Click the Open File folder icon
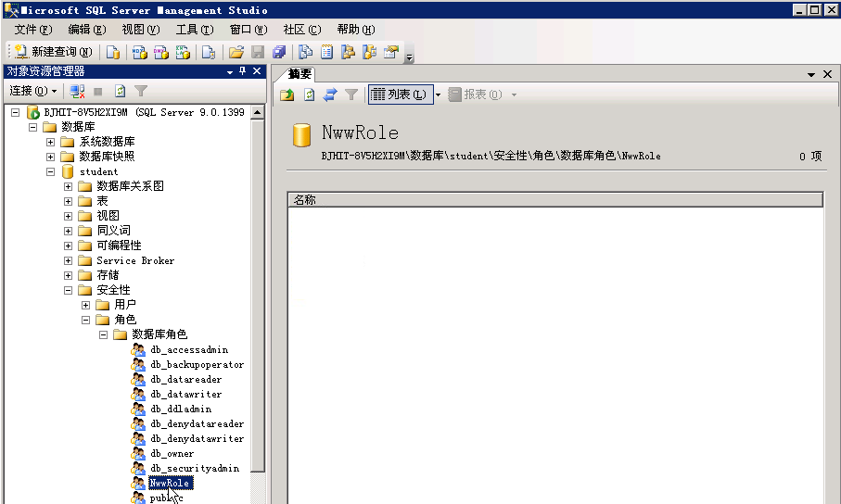Viewport: 841px width, 504px height. pyautogui.click(x=236, y=52)
